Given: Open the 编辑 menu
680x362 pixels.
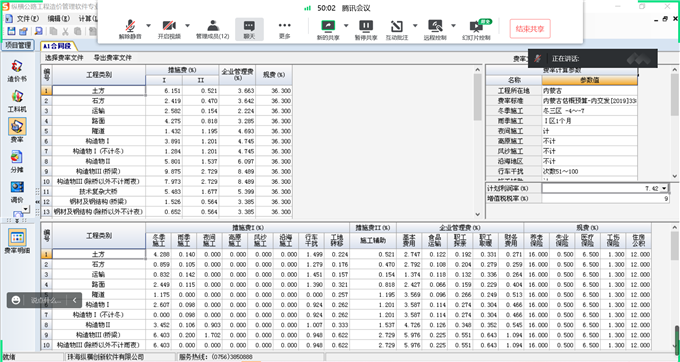Looking at the screenshot, I should (58, 19).
